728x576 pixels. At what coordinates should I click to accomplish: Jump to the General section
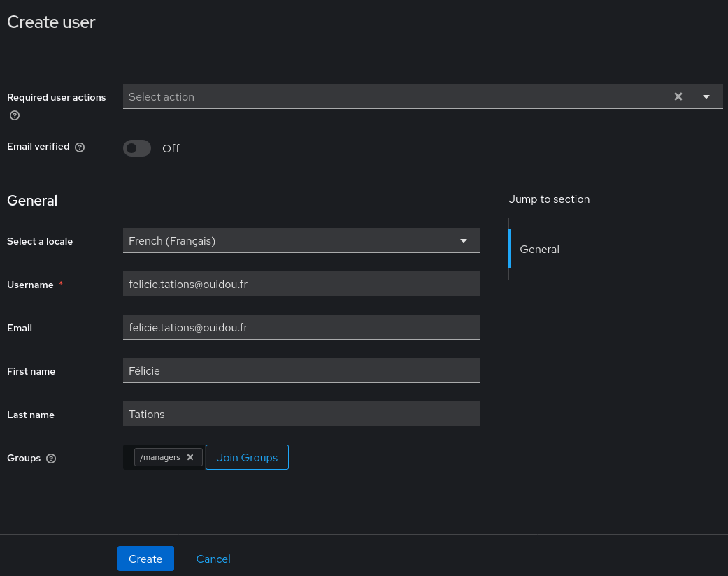click(x=539, y=249)
